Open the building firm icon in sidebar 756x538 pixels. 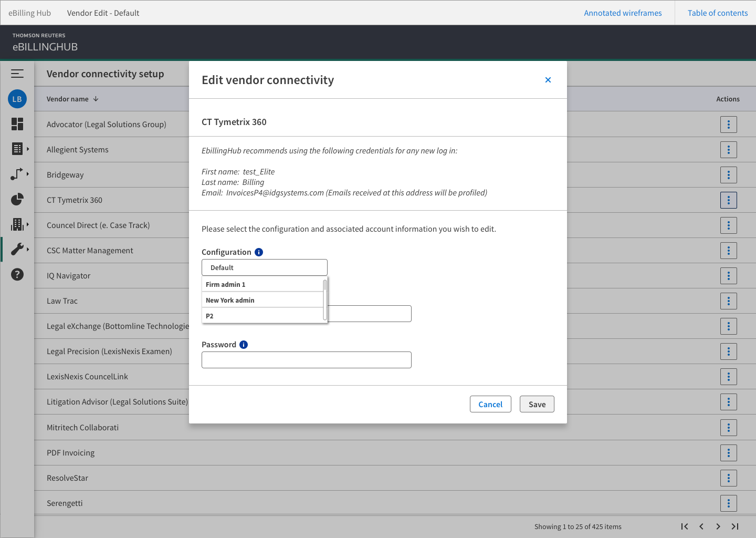coord(17,224)
